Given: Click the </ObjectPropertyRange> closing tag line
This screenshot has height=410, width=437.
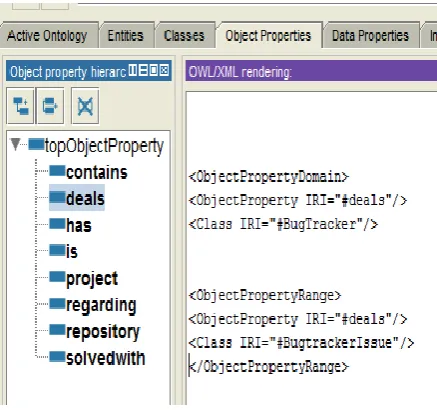Looking at the screenshot, I should (269, 367).
